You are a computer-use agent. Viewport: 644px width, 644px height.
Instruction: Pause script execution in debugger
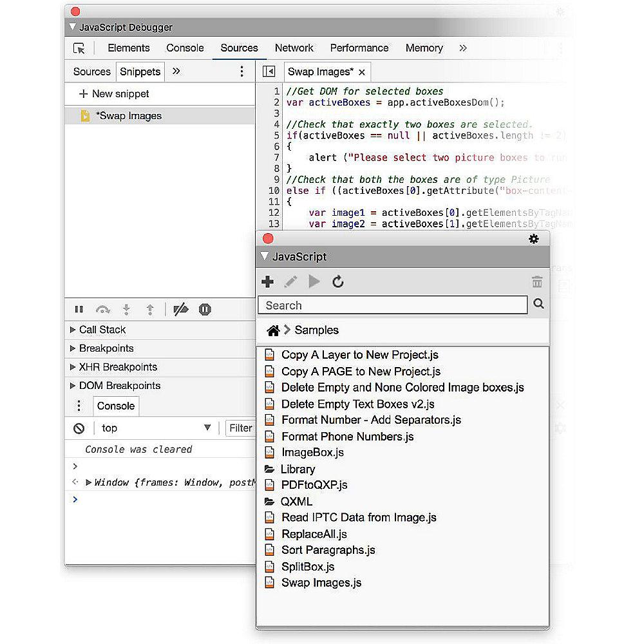coord(79,310)
